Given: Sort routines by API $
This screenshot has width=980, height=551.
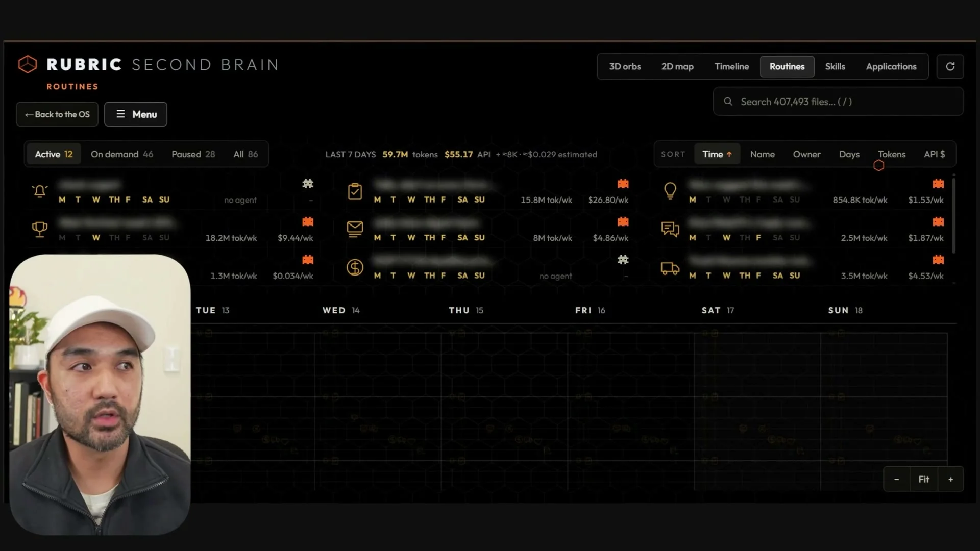Looking at the screenshot, I should [934, 154].
